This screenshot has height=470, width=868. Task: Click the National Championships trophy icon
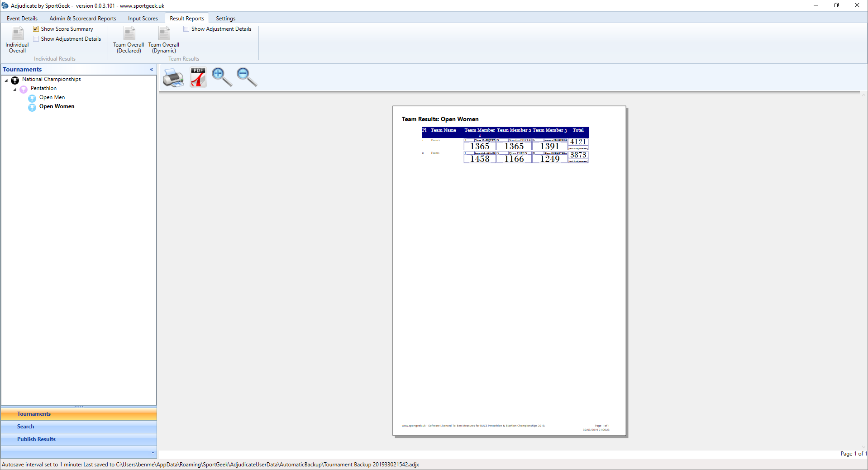pos(15,80)
